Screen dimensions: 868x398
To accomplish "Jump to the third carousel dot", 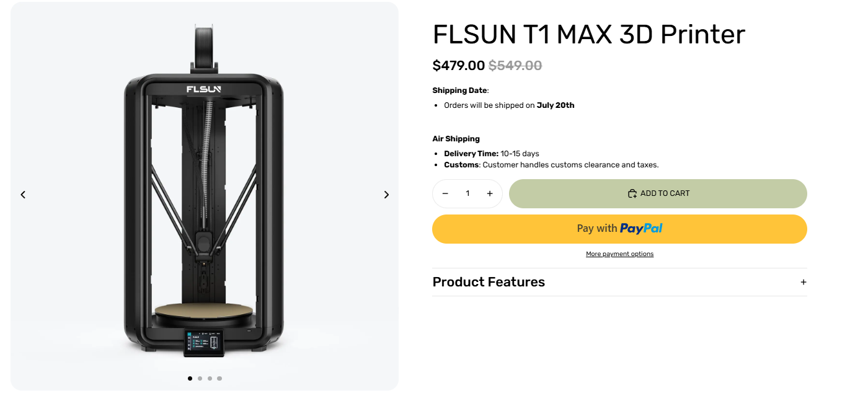I will tap(210, 378).
